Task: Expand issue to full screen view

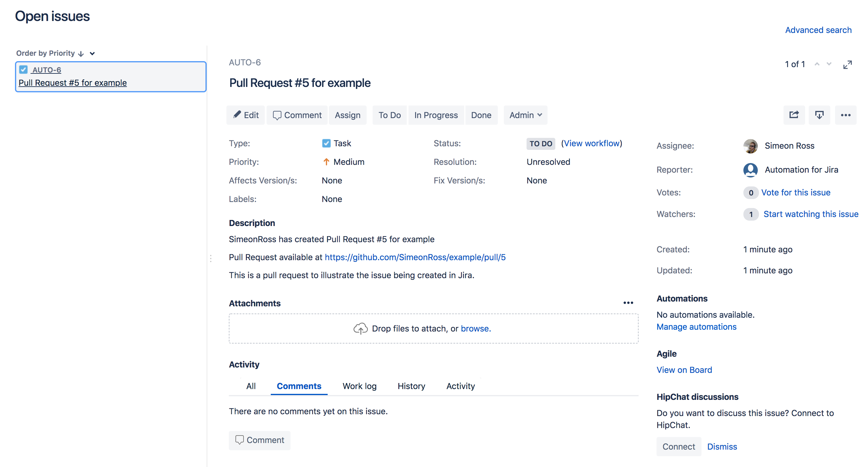Action: pos(847,64)
